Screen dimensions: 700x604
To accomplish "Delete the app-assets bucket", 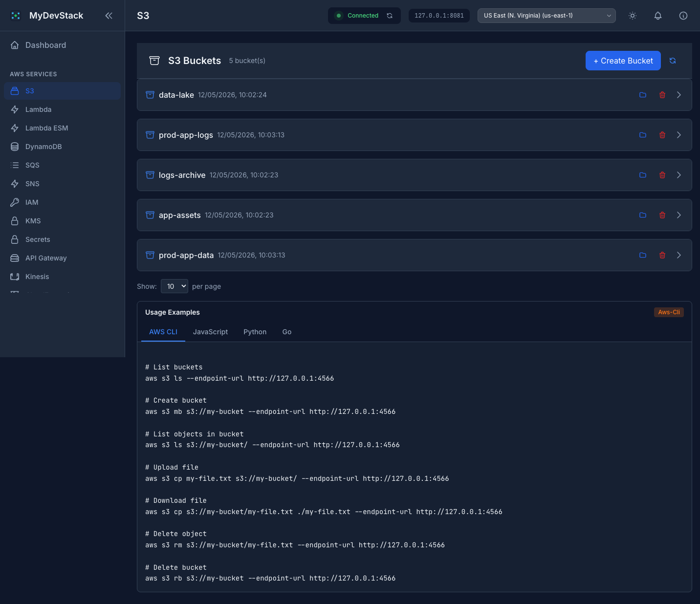I will [x=662, y=215].
